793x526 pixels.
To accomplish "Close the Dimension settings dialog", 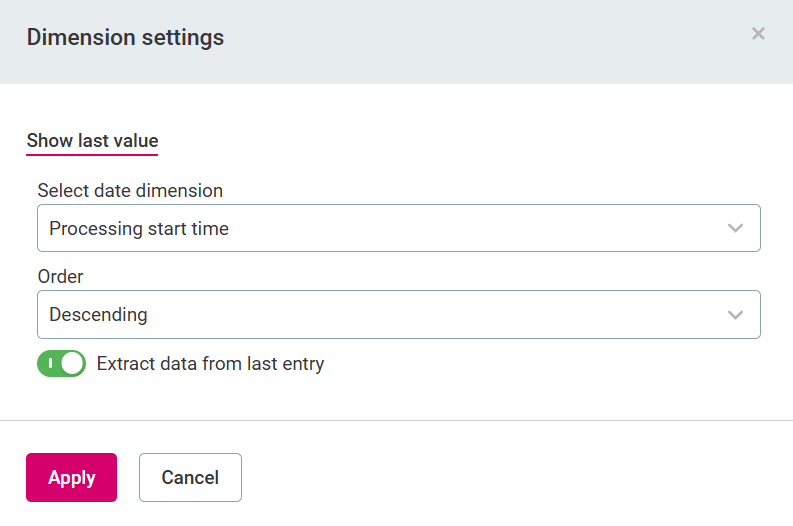I will click(758, 34).
